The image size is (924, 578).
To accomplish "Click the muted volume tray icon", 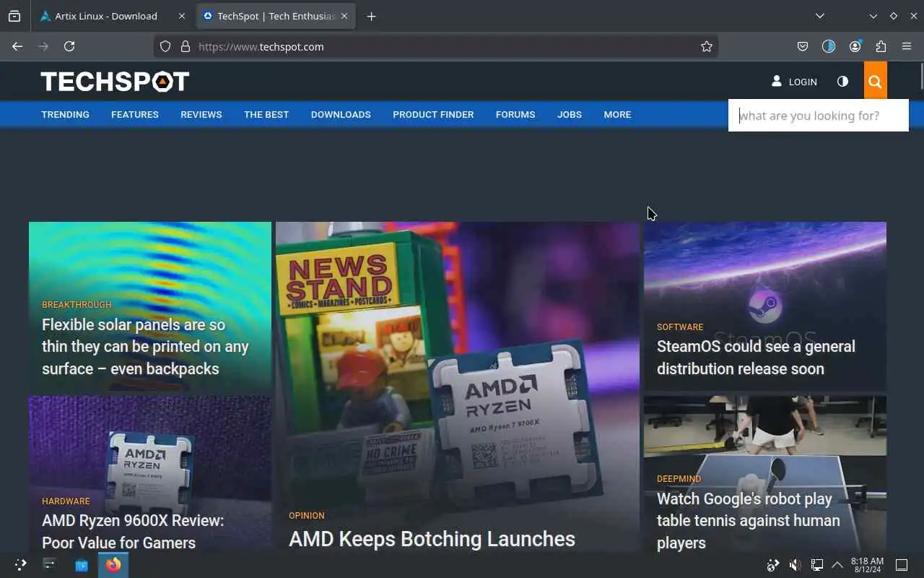I will [x=795, y=565].
